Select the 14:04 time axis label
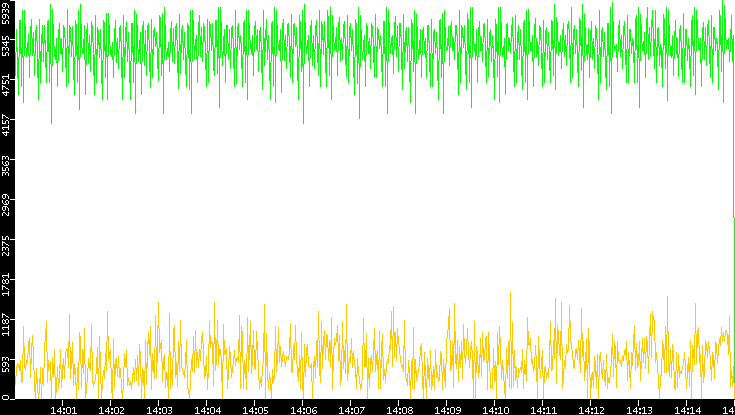The width and height of the screenshot is (735, 415). click(x=207, y=410)
